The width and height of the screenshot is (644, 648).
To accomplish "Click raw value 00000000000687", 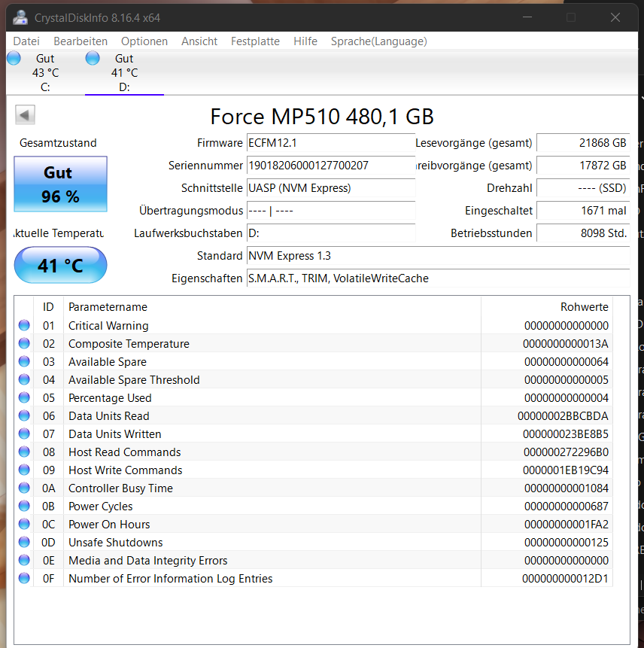I will click(x=567, y=507).
